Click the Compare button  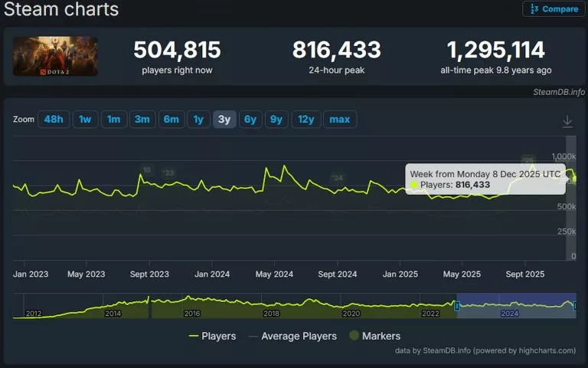click(554, 9)
